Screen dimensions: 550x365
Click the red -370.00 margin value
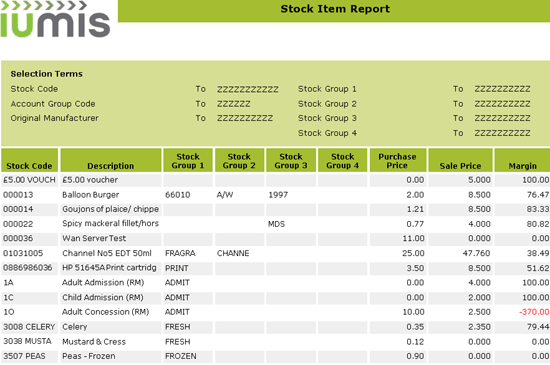[x=534, y=312]
